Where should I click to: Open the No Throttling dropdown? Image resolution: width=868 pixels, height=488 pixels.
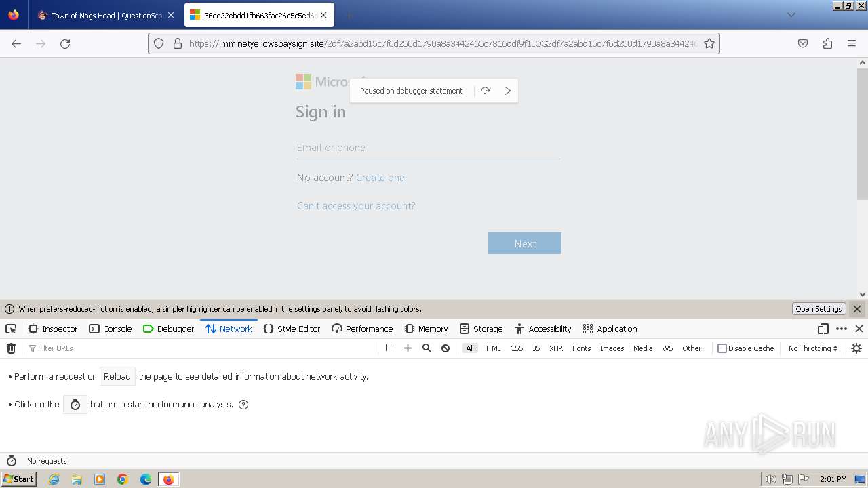pos(813,348)
